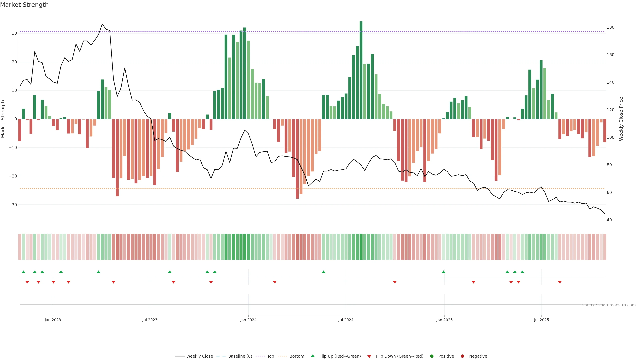644x362 pixels.
Task: Click red Flip Down legend triangle icon
Action: tap(369, 356)
